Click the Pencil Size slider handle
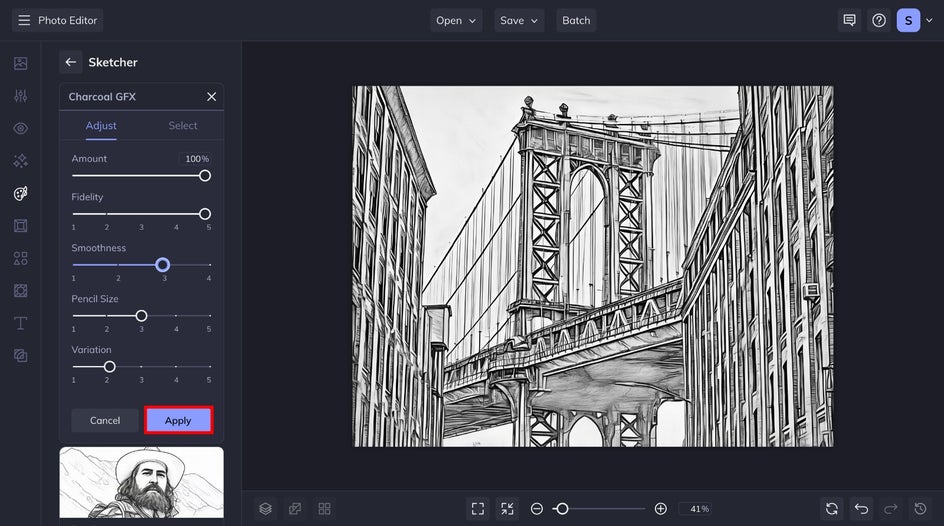Viewport: 944px width, 526px height. pos(141,315)
